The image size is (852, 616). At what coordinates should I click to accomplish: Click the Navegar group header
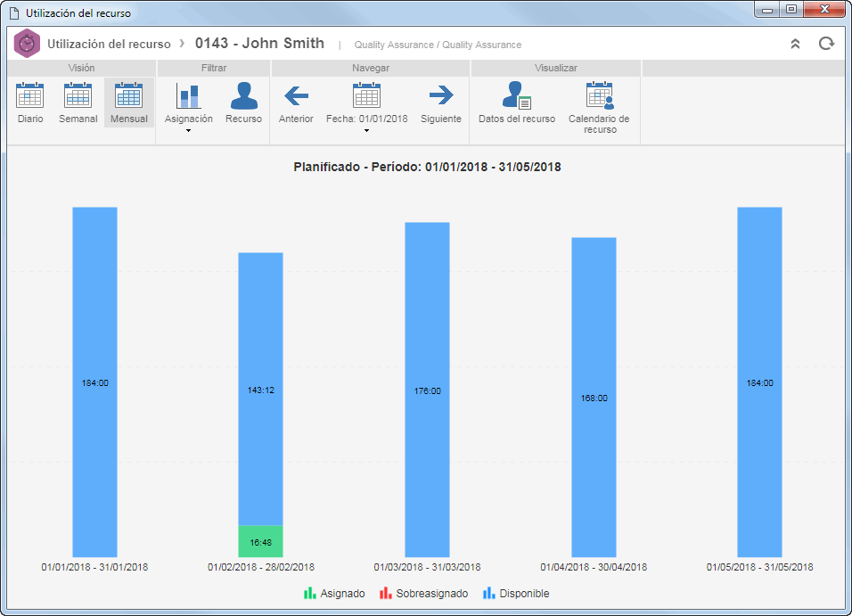(371, 68)
